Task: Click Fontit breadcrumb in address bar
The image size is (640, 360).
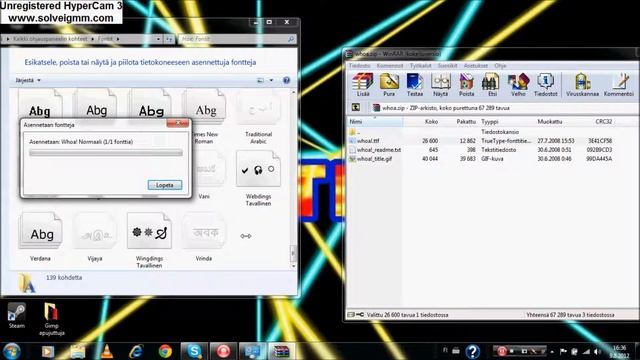Action: pyautogui.click(x=106, y=39)
